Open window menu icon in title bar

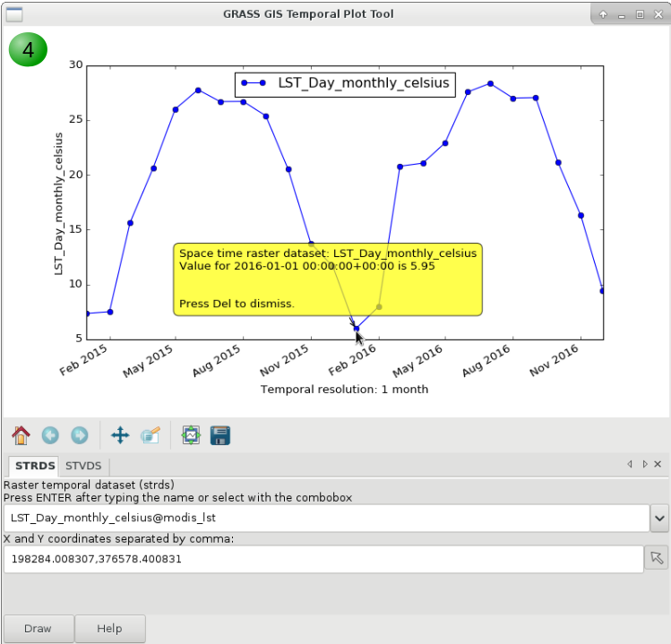point(14,14)
